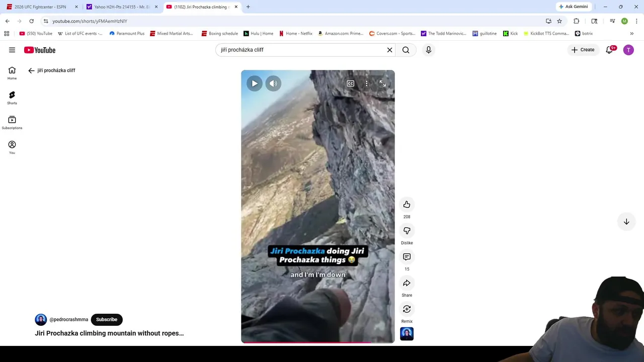The height and width of the screenshot is (362, 644).
Task: Click the YouTube search field
Action: (x=302, y=50)
